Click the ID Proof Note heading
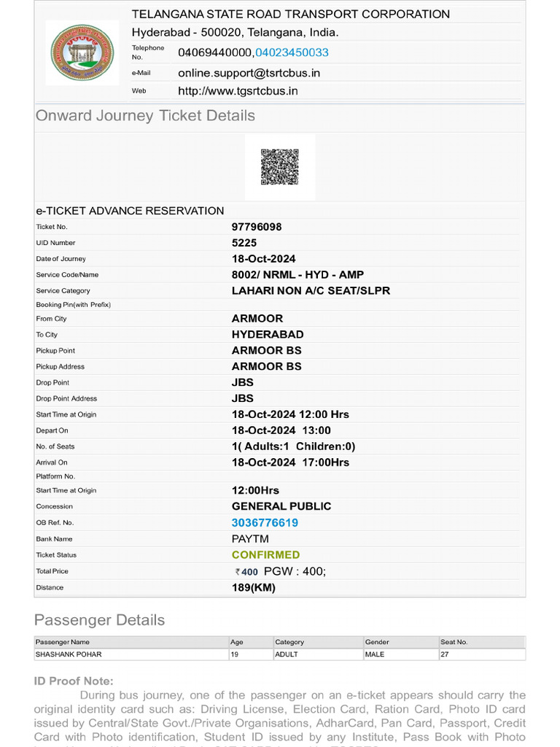Viewport: 560px width, 747px height. (x=74, y=681)
